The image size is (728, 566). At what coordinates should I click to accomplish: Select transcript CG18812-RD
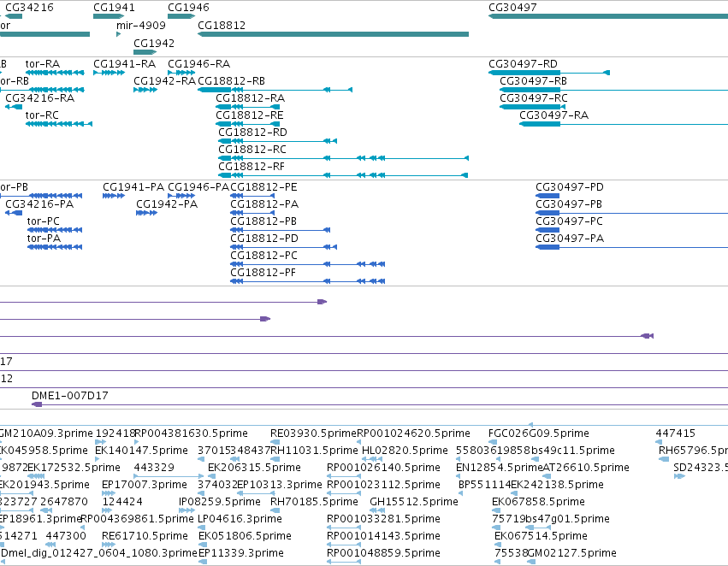coord(278,141)
